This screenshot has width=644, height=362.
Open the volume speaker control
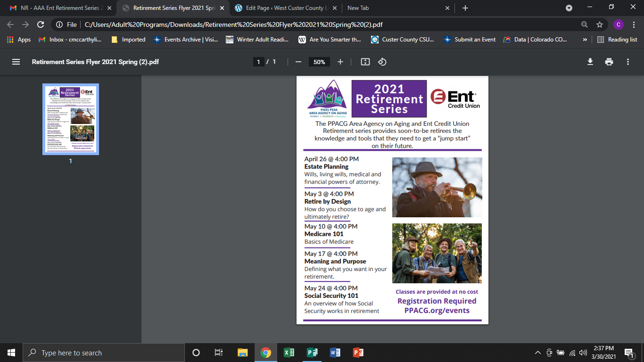coord(583,353)
